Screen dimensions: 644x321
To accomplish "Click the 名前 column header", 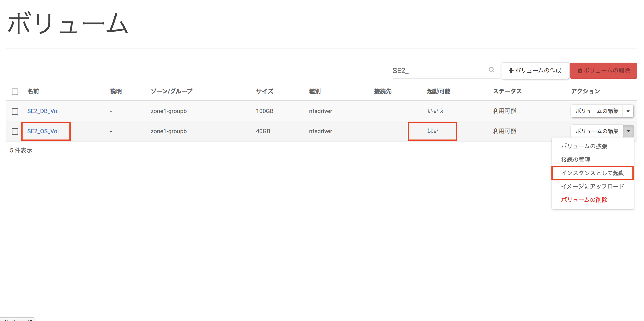I will (x=33, y=91).
